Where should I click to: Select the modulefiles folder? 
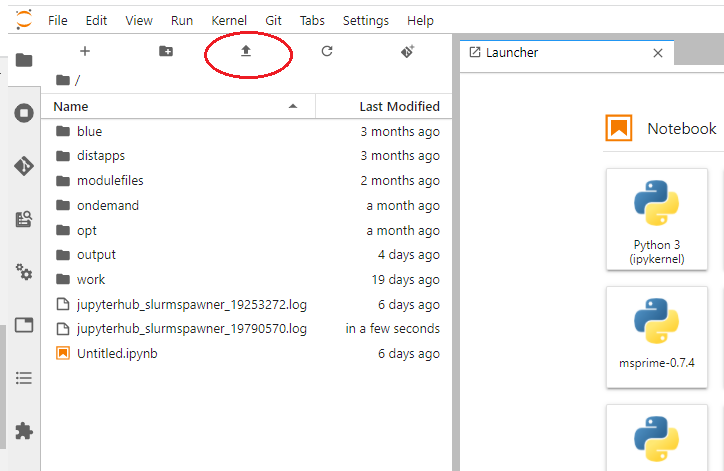point(111,180)
